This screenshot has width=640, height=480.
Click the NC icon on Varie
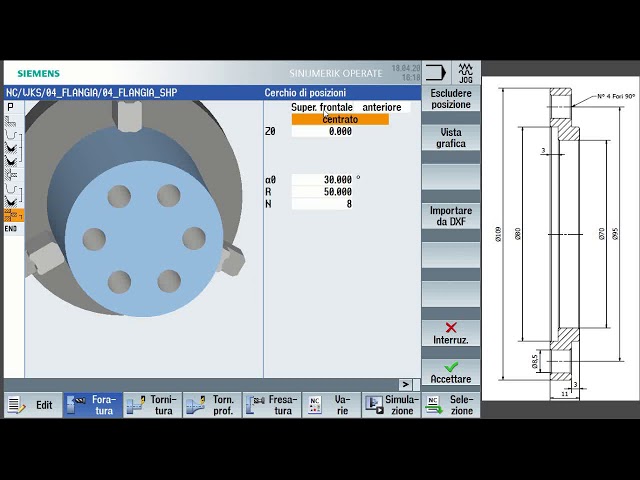click(x=315, y=405)
